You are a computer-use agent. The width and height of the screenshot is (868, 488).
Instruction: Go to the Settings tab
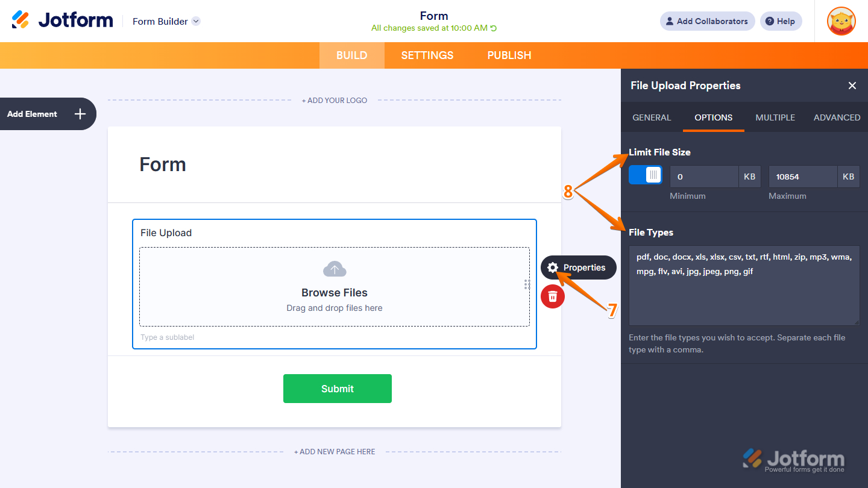pos(427,55)
